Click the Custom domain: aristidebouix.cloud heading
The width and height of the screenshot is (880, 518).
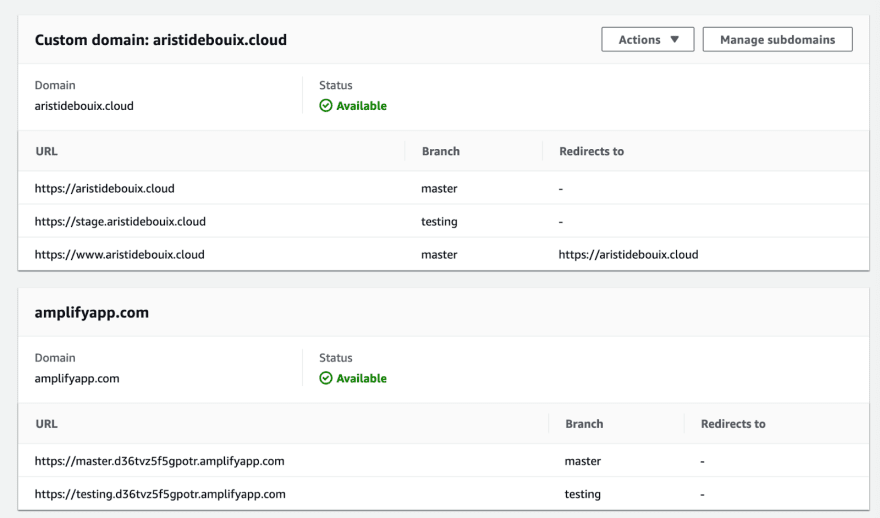point(161,40)
